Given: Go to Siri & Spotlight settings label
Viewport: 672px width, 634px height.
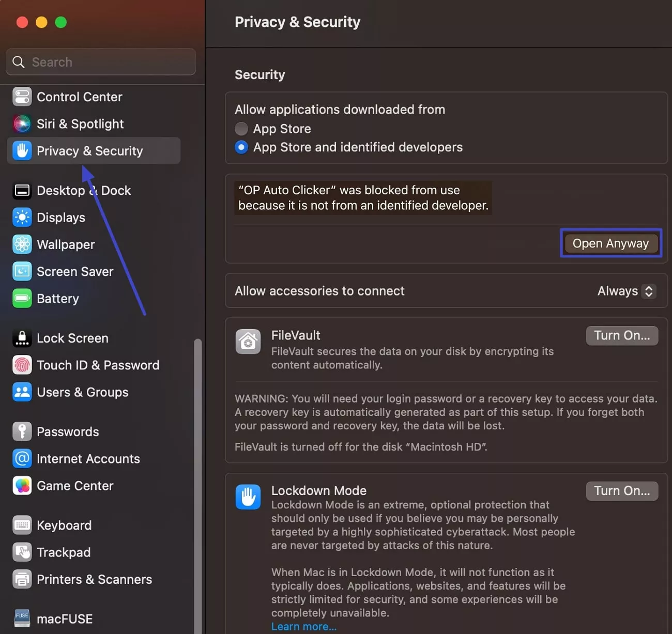Looking at the screenshot, I should [80, 124].
